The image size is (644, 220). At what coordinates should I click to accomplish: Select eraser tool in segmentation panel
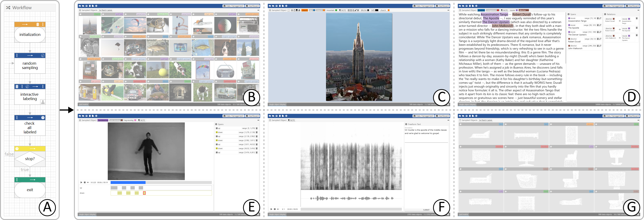[299, 10]
